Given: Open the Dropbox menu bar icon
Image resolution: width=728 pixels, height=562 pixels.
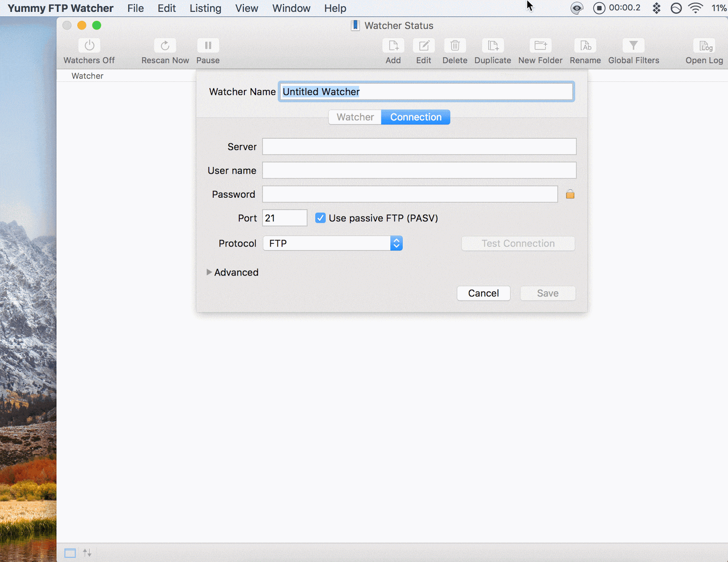Looking at the screenshot, I should [657, 8].
